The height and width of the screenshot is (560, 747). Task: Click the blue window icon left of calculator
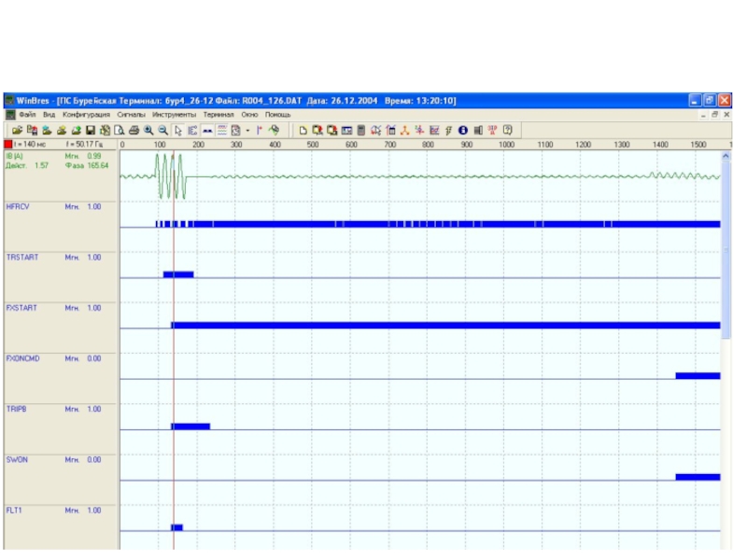pyautogui.click(x=346, y=131)
